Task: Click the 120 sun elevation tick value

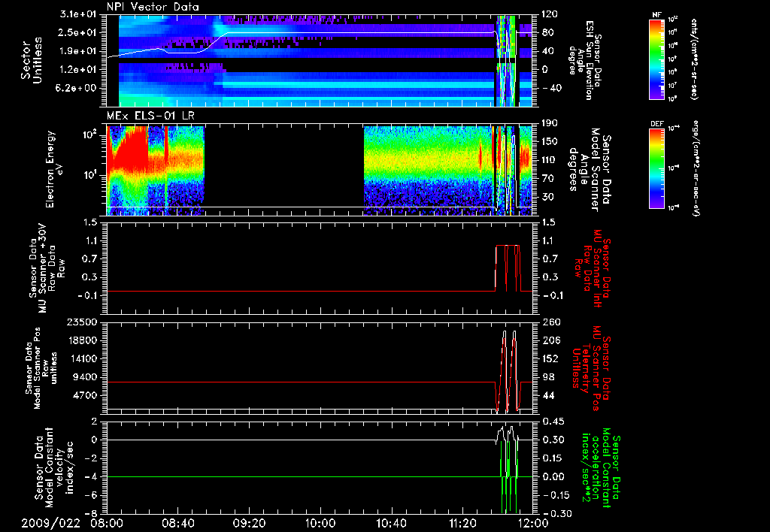Action: (550, 14)
